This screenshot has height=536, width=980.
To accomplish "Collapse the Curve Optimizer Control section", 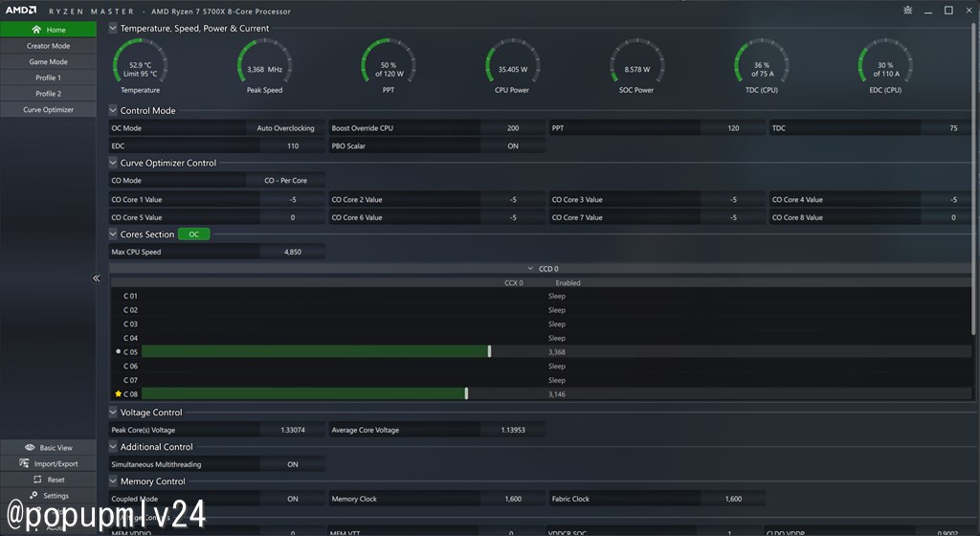I will click(x=113, y=163).
